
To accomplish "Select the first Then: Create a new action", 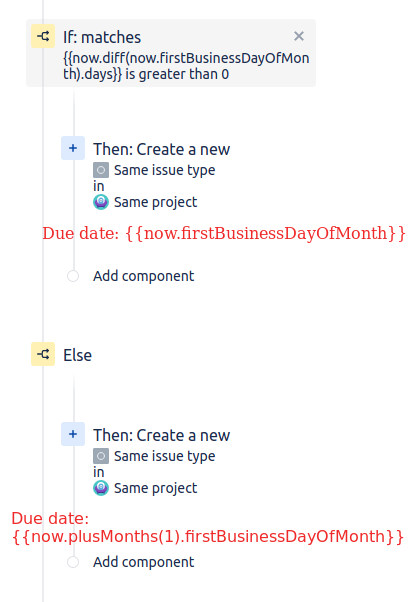I will pos(161,149).
